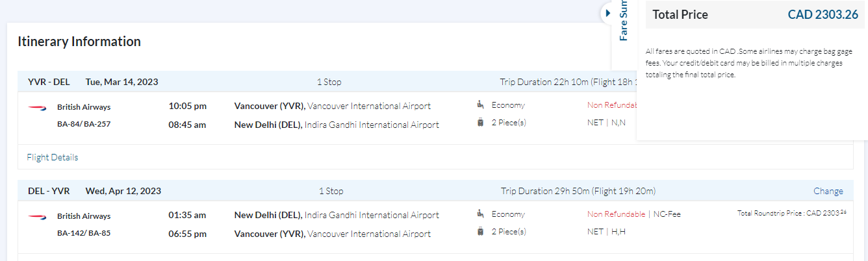Image resolution: width=868 pixels, height=261 pixels.
Task: Click the baggage icon on the return flight
Action: (x=480, y=231)
